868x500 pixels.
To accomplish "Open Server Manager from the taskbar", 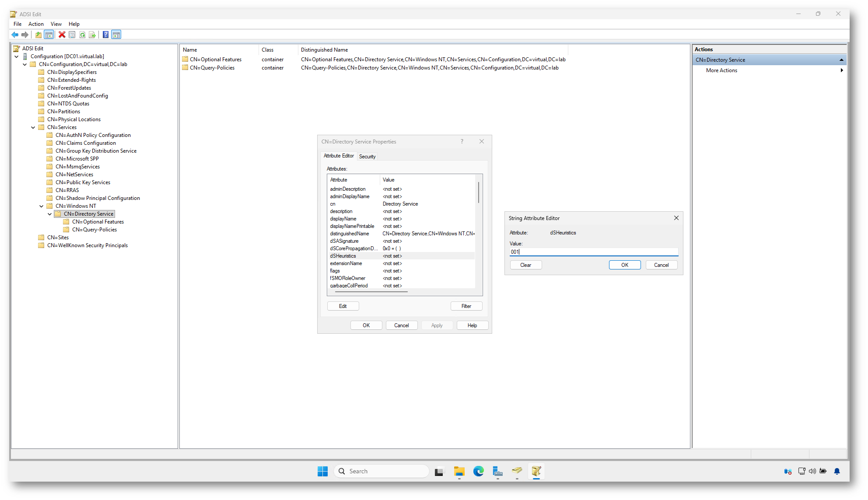I will pyautogui.click(x=497, y=471).
